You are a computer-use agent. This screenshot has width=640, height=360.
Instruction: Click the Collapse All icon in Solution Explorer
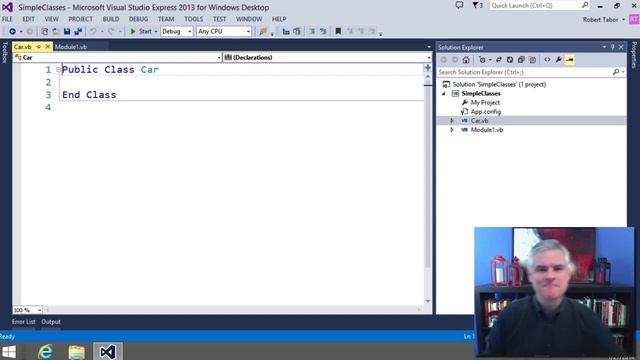point(521,60)
